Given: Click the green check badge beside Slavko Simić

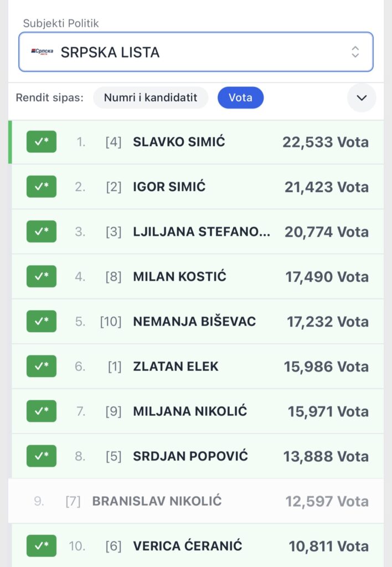Looking at the screenshot, I should click(x=42, y=142).
